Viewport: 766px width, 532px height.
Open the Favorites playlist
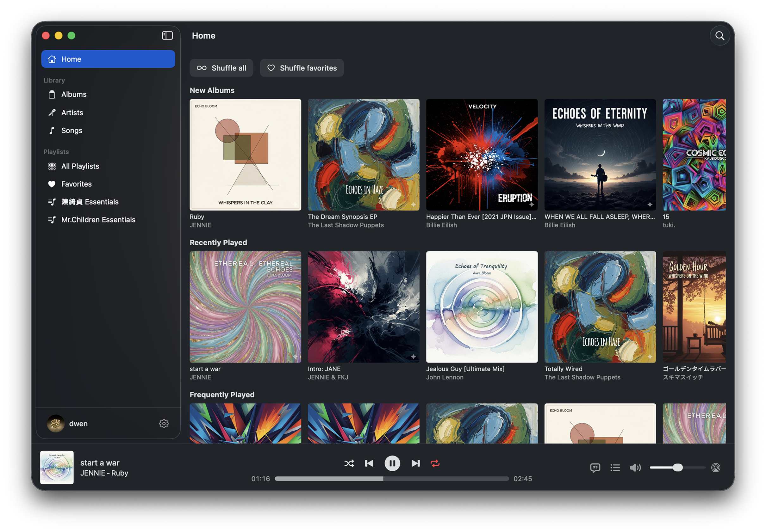click(76, 184)
